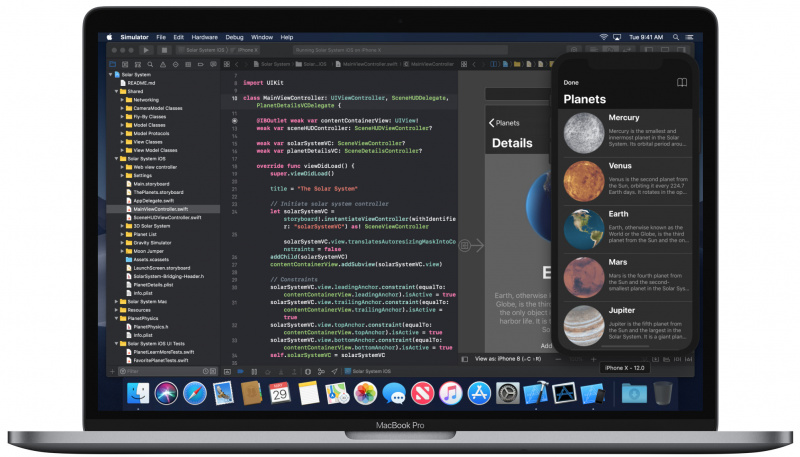Click the Run (play) button in Xcode toolbar
This screenshot has width=800, height=457.
[146, 50]
